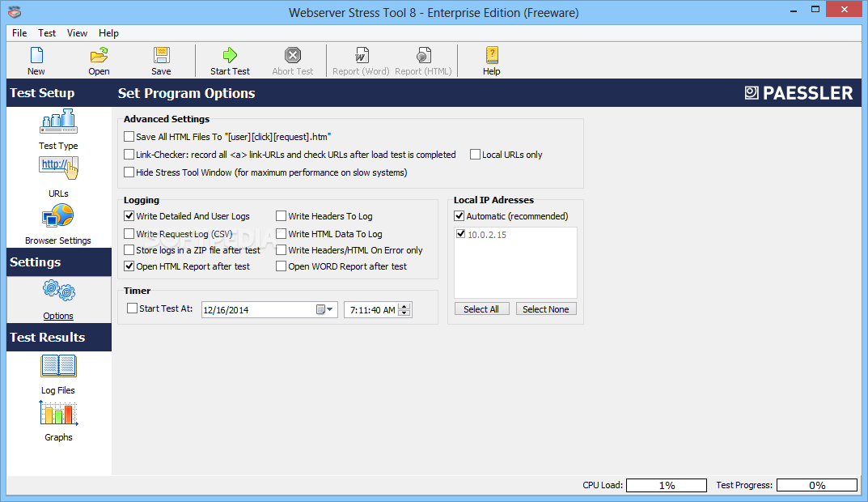868x502 pixels.
Task: Increase the start time with the up arrow
Action: coord(404,306)
